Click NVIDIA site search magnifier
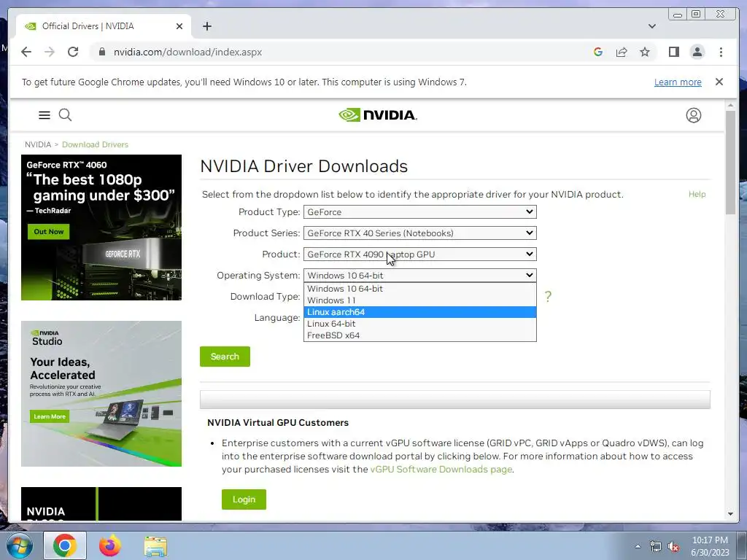The height and width of the screenshot is (560, 747). tap(65, 114)
